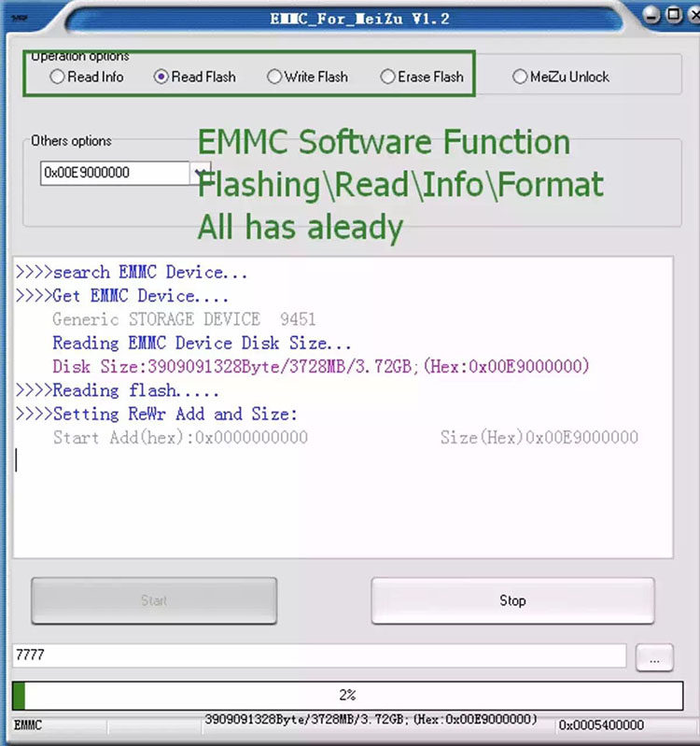The image size is (700, 746).
Task: Click '>>>>Setting ReWr Add and Size:' line
Action: [157, 414]
